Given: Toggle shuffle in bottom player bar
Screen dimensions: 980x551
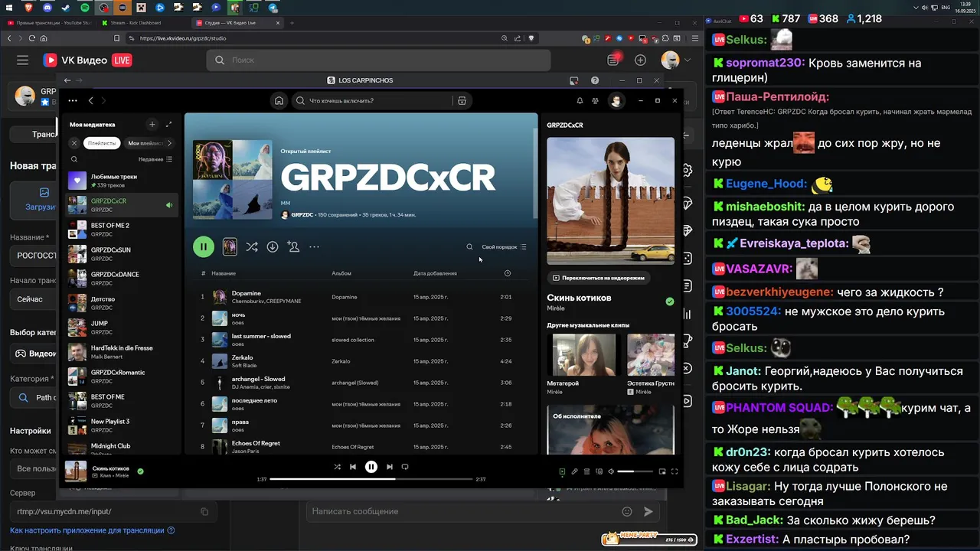Looking at the screenshot, I should (337, 467).
